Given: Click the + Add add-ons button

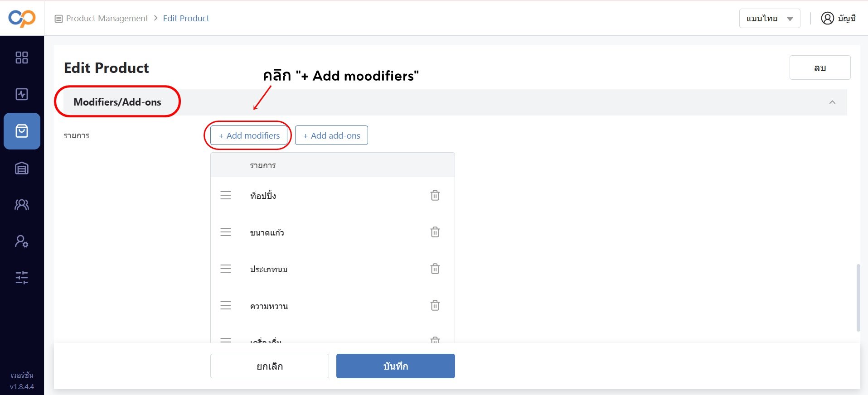Looking at the screenshot, I should point(331,135).
